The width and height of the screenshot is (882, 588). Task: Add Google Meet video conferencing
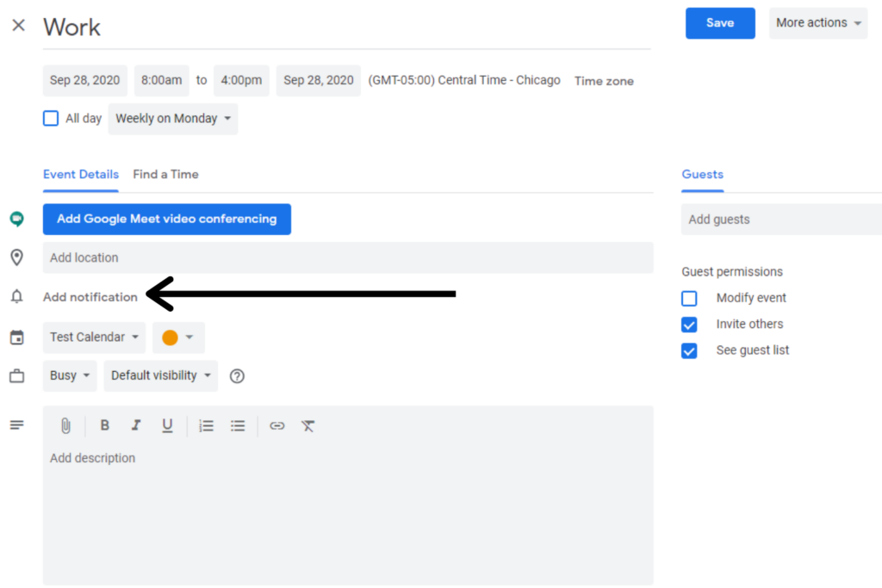click(167, 220)
